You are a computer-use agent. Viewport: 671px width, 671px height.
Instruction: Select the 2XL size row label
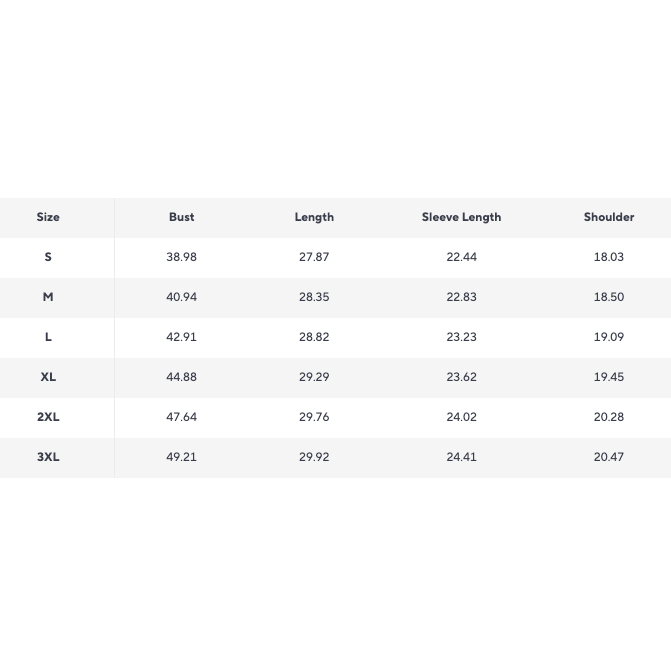48,417
